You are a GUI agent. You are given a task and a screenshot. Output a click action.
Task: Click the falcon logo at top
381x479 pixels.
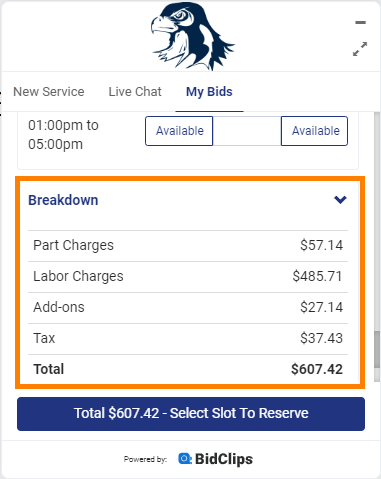[193, 36]
